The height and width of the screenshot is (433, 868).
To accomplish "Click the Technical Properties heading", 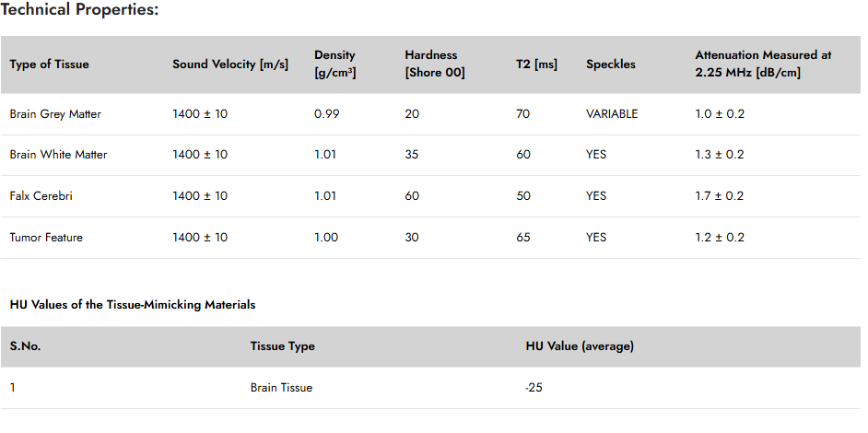I will pyautogui.click(x=80, y=10).
